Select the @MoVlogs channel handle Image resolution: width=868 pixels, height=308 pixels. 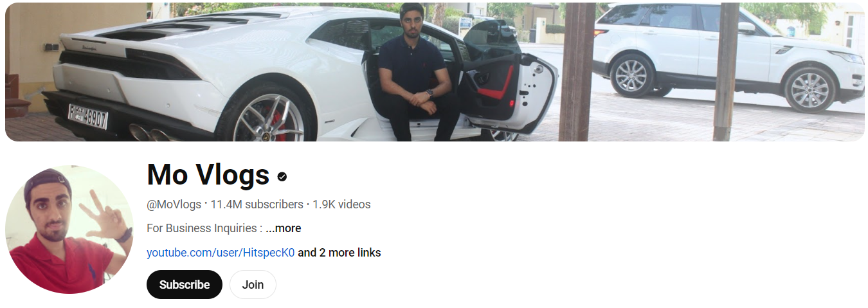(x=174, y=204)
